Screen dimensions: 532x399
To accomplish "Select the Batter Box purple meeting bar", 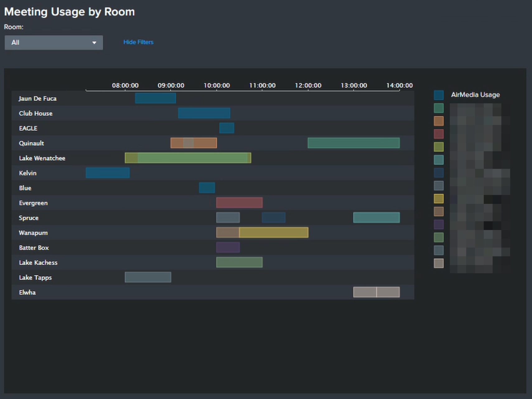I will click(x=228, y=247).
